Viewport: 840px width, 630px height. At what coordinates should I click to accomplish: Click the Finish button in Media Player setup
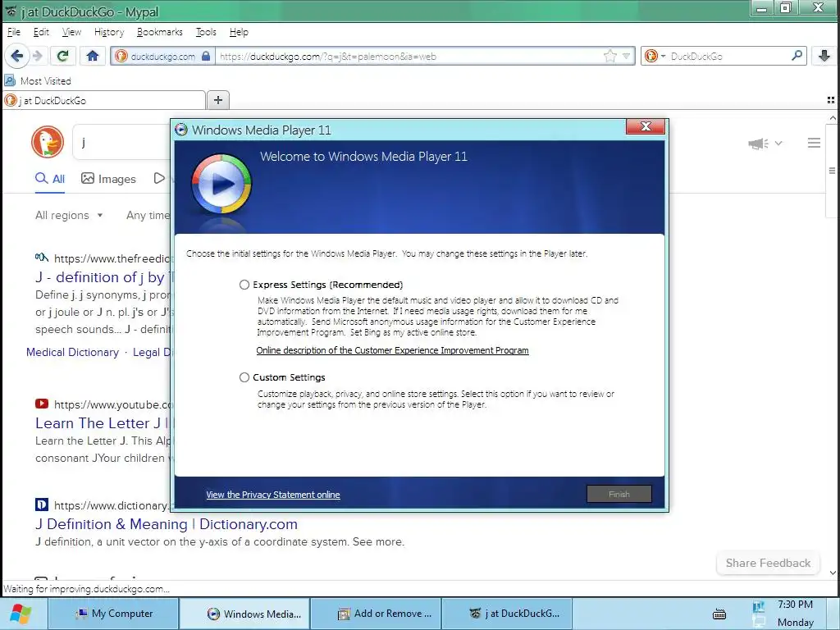619,494
